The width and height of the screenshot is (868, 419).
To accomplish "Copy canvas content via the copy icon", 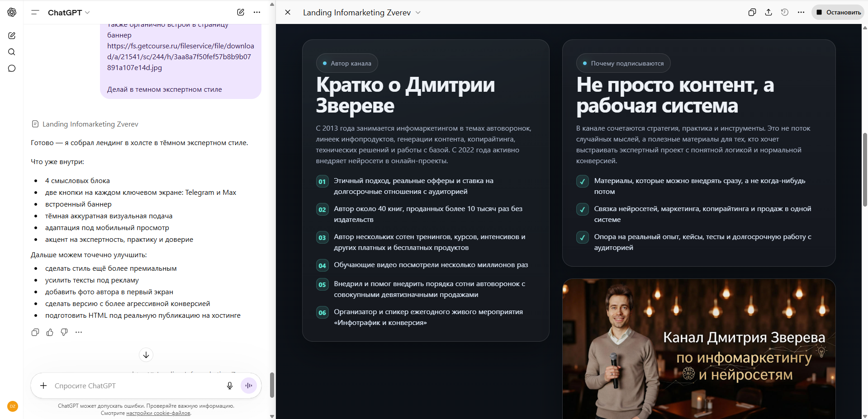I will pyautogui.click(x=752, y=12).
